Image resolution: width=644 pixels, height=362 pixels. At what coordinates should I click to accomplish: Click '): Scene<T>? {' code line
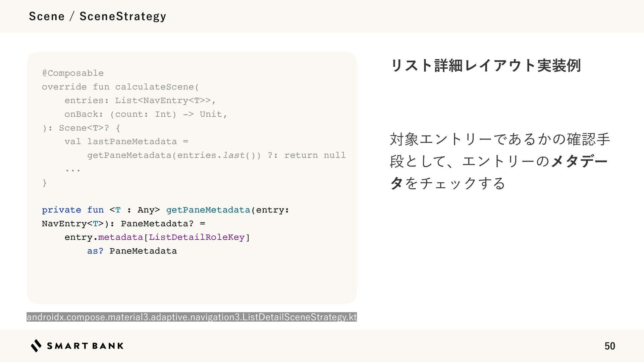tap(81, 128)
